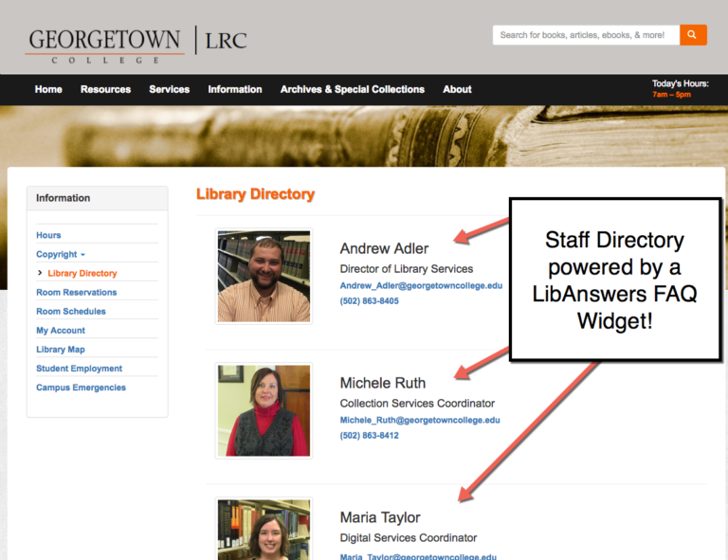This screenshot has width=728, height=560.
Task: Open the Information menu in navigation bar
Action: (x=235, y=90)
